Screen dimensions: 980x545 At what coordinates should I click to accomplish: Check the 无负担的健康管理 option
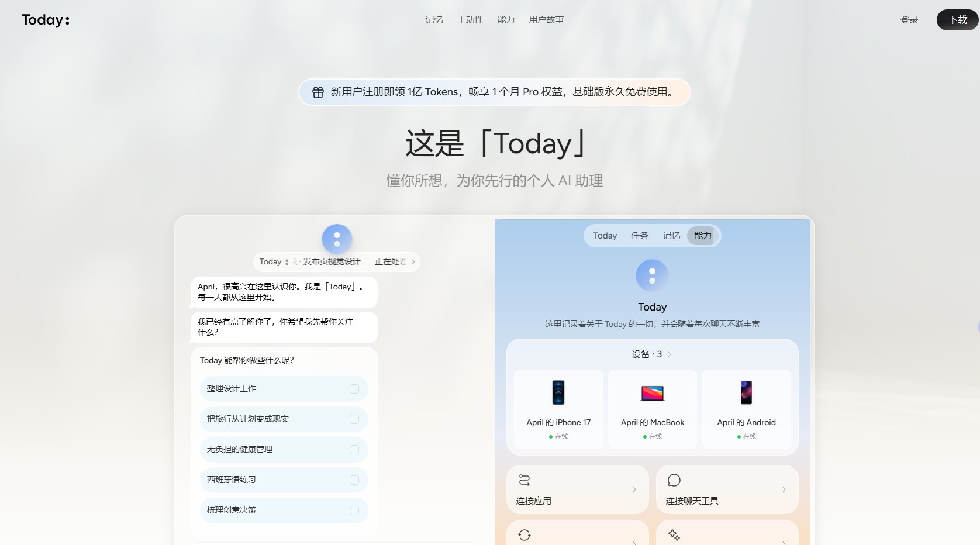coord(354,450)
